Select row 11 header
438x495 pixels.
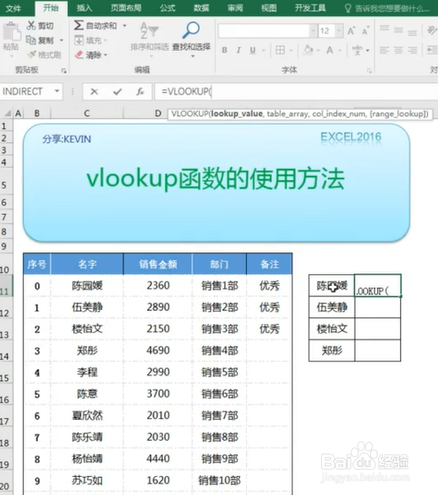tap(5, 286)
